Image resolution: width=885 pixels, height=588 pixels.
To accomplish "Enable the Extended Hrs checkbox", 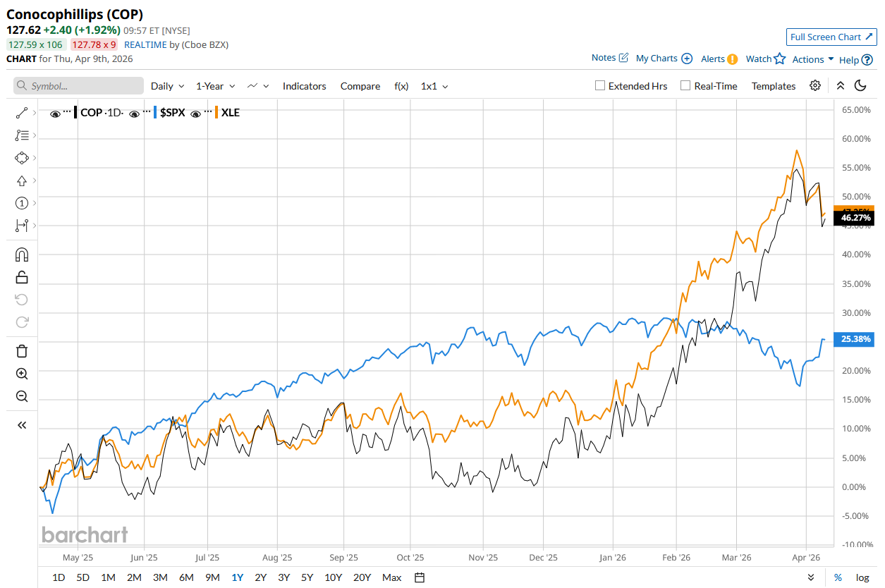I will (x=600, y=86).
